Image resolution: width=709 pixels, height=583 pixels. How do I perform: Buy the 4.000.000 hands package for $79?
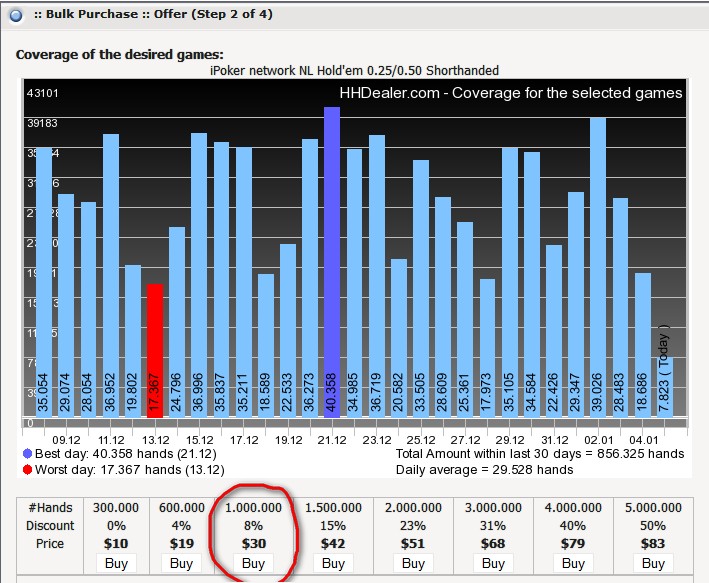click(x=573, y=564)
